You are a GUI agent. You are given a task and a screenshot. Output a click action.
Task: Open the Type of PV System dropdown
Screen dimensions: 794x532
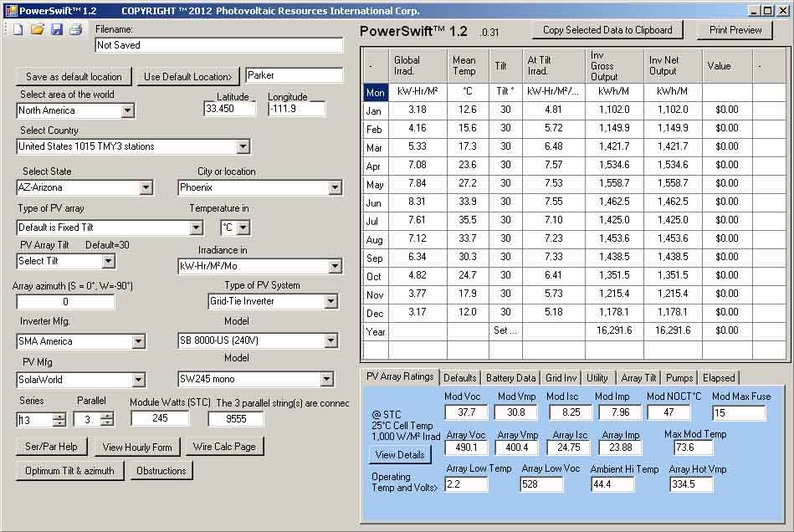[x=330, y=302]
